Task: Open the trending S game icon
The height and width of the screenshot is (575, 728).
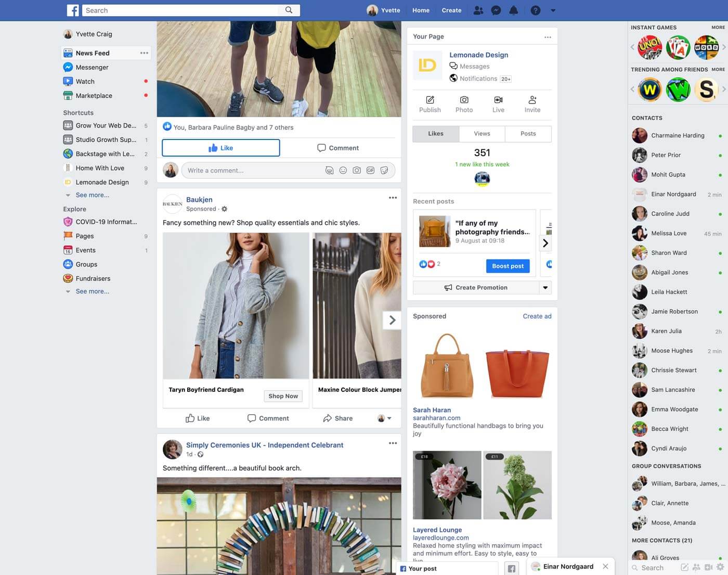Action: click(706, 90)
